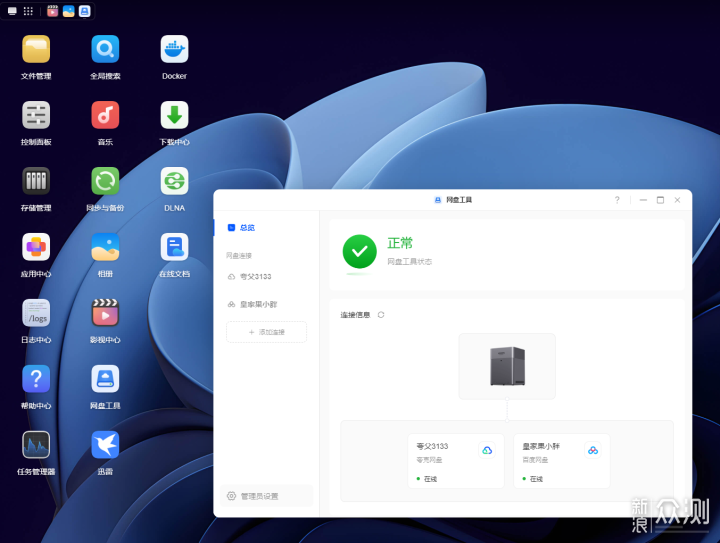This screenshot has height=543, width=720.
Task: Click the Baidu cloud icon on 皇家黑小胖 card
Action: pyautogui.click(x=593, y=450)
